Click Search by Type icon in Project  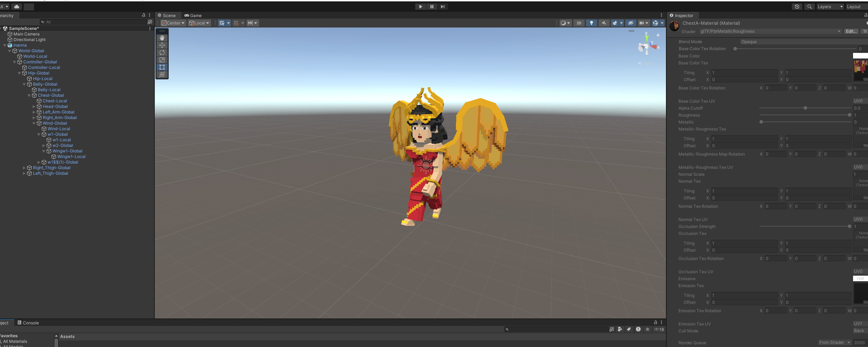tap(620, 329)
